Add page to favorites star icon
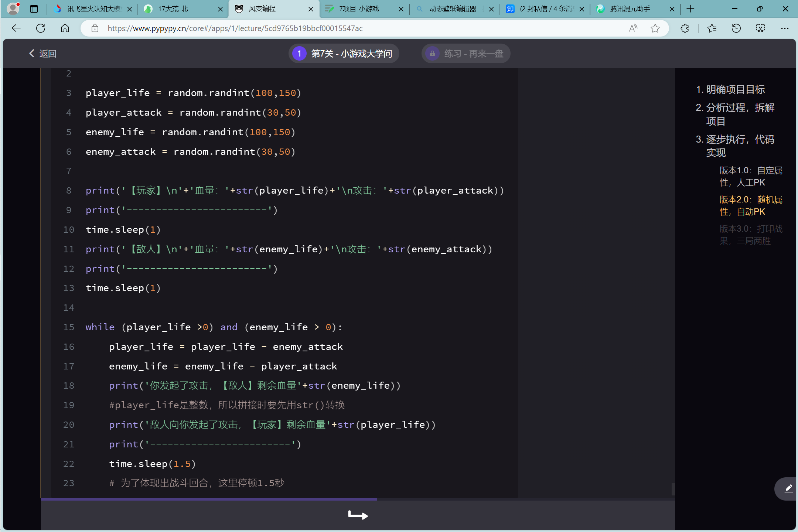The image size is (798, 532). (655, 28)
